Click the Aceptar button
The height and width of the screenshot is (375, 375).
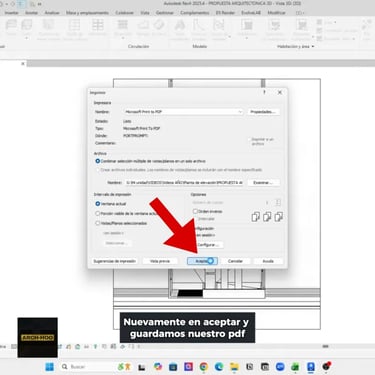click(x=202, y=261)
